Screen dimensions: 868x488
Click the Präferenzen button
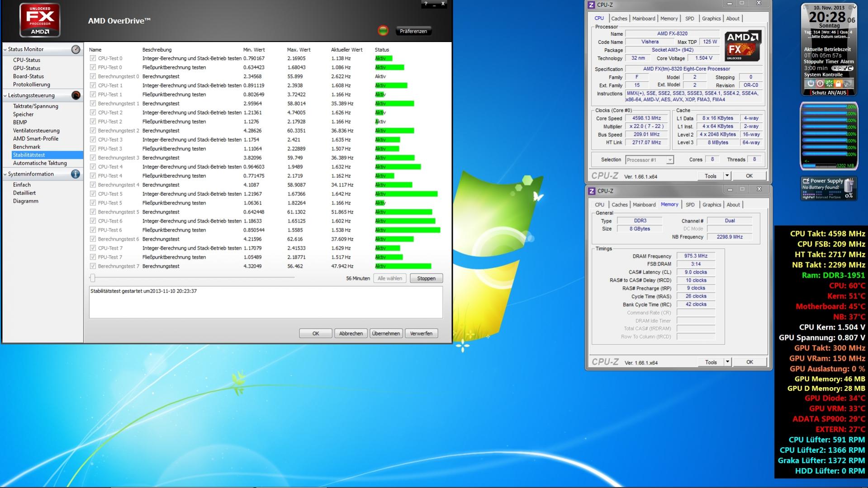[413, 31]
